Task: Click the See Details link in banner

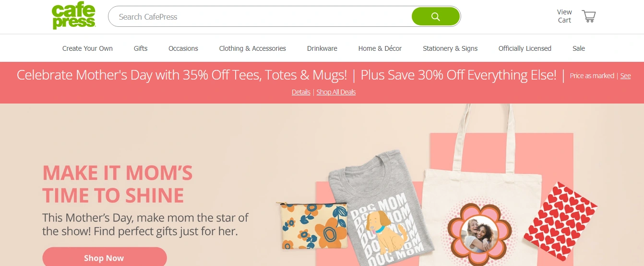Action: (301, 92)
